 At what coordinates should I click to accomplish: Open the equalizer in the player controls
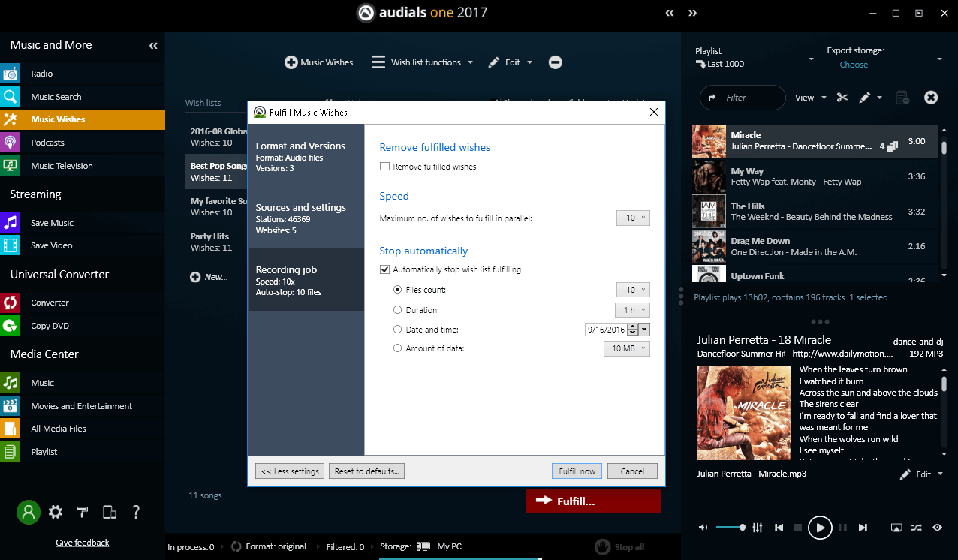758,528
